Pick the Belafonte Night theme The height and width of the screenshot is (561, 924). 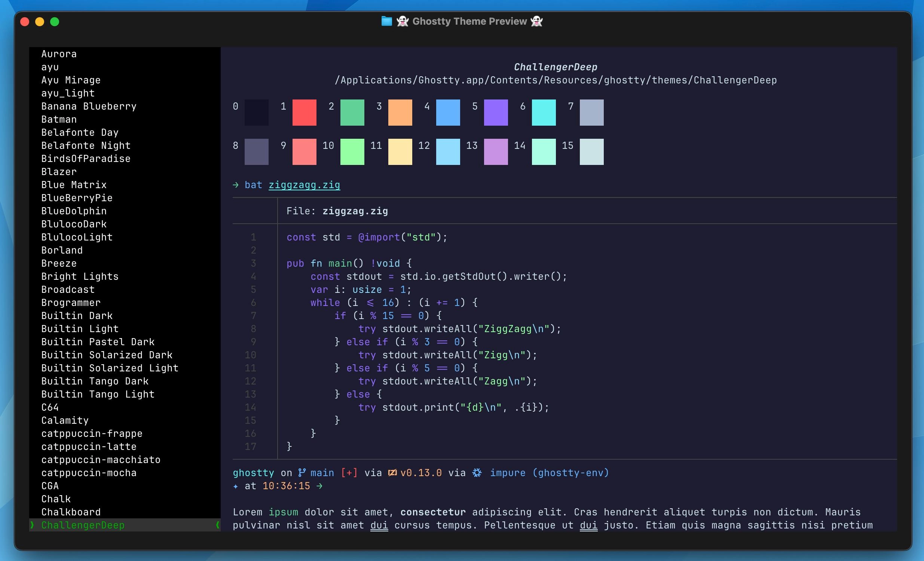86,145
